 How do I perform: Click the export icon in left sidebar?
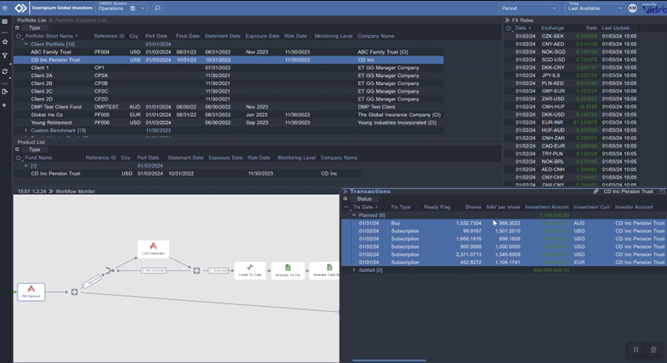pos(5,91)
